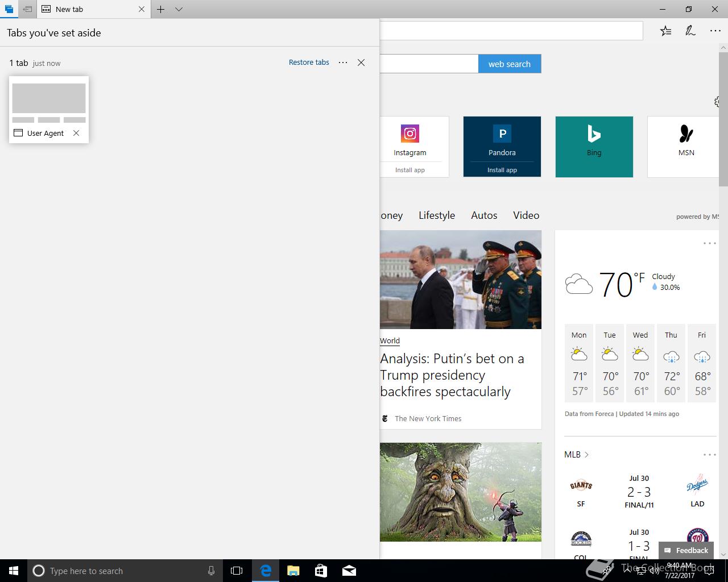Select Friday forecast column
Screen dimensions: 728x582
point(702,364)
